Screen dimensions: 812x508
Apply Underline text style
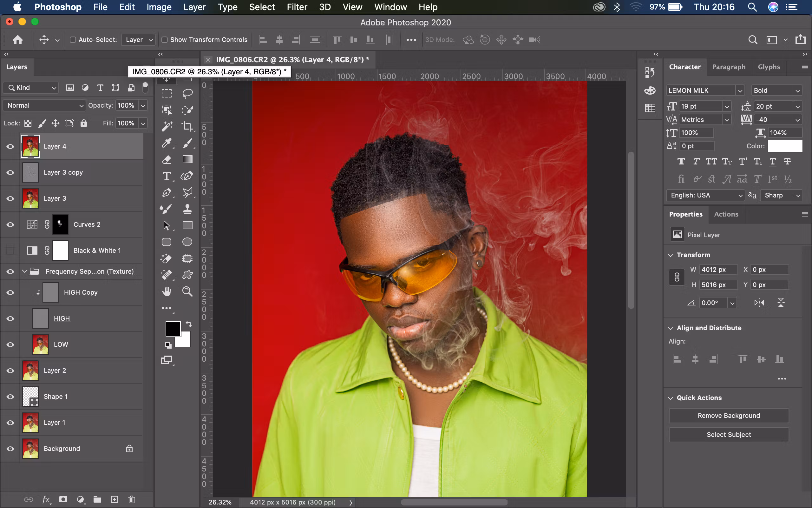pos(772,162)
